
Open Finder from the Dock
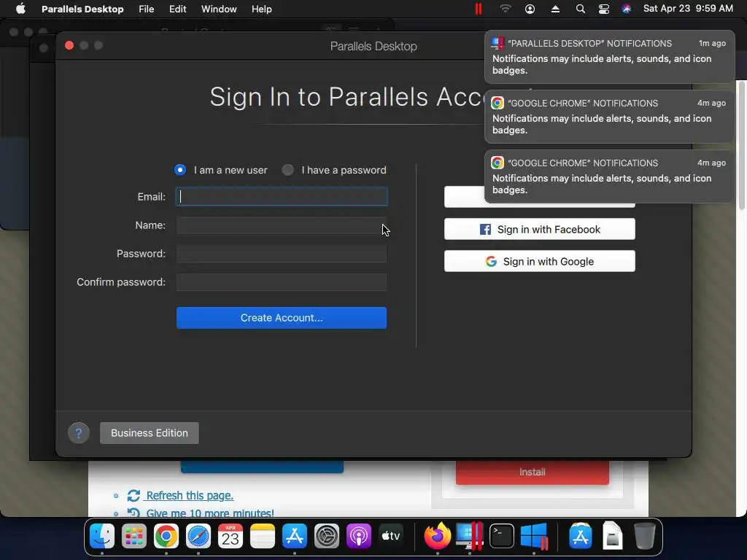(x=102, y=536)
